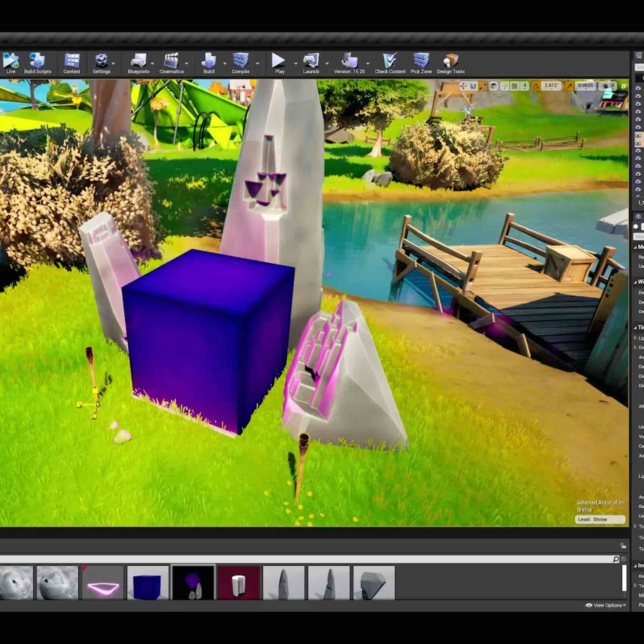The height and width of the screenshot is (644, 644).
Task: Open View Options in content browser
Action: coord(606,605)
